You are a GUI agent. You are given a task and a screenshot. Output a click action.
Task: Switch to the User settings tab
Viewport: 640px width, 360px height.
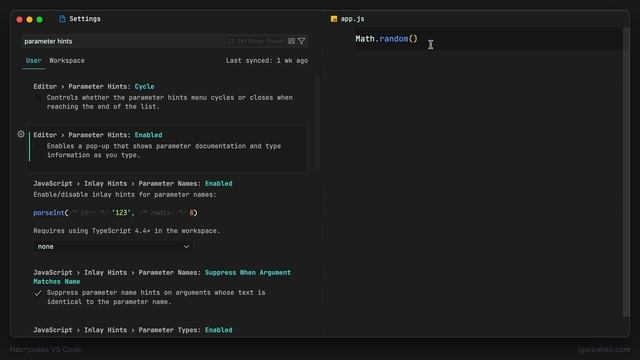[33, 60]
